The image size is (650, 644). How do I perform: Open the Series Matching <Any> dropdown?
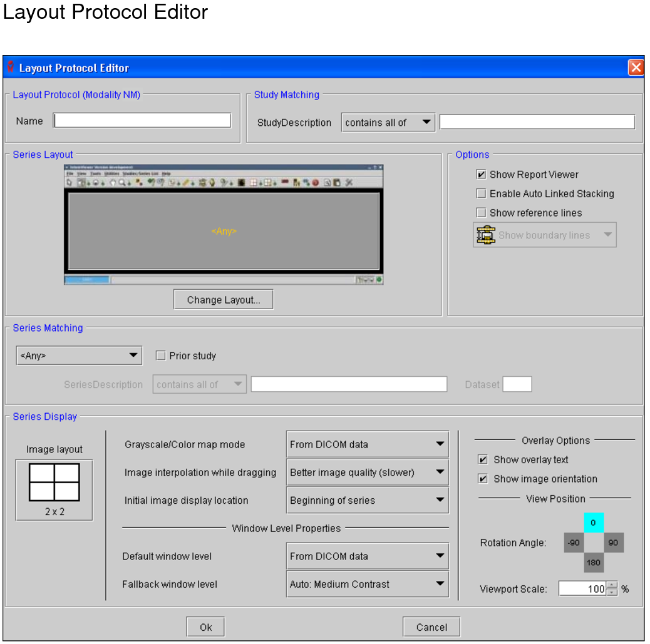pos(79,355)
